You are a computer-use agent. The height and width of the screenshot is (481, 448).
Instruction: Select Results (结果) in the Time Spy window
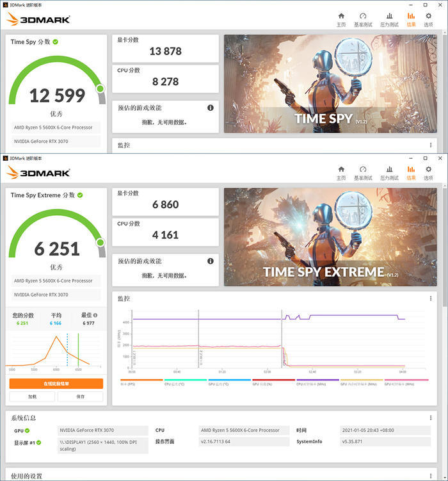tap(411, 20)
